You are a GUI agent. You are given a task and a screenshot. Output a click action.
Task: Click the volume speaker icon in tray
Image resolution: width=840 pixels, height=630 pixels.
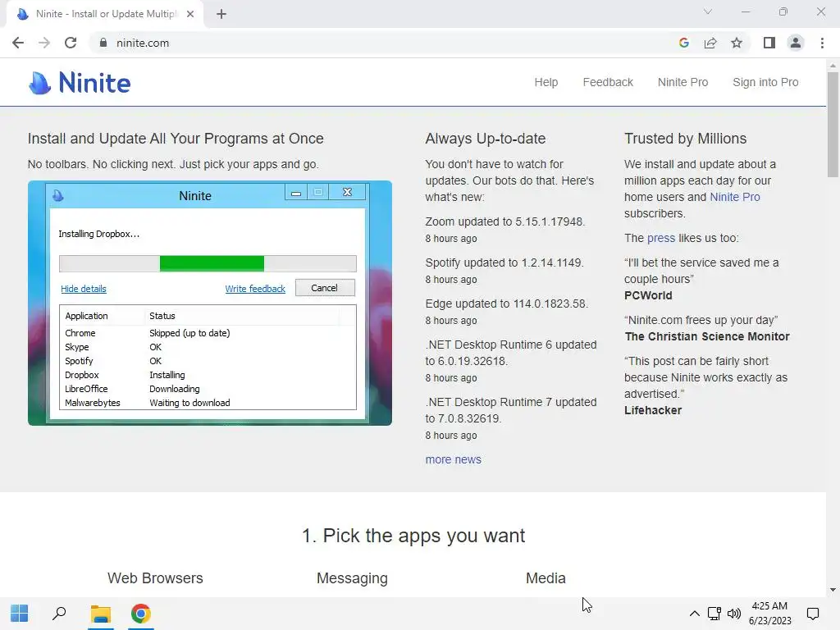(734, 614)
